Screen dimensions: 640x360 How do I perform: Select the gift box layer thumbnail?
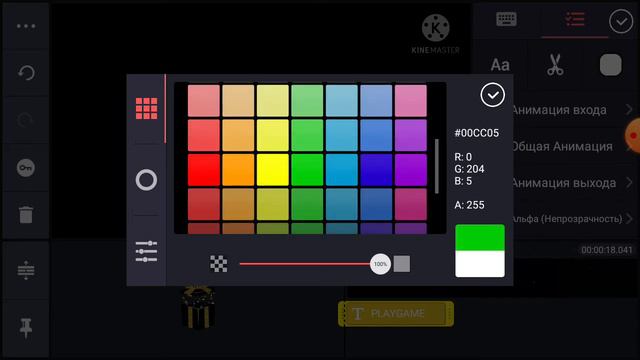pos(198,307)
